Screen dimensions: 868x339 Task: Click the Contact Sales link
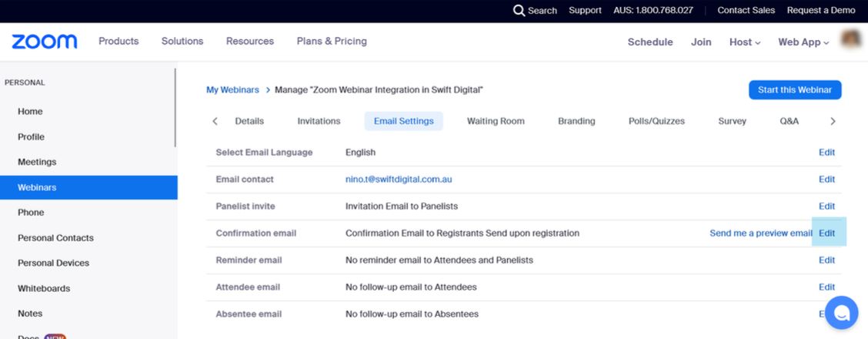(x=746, y=11)
